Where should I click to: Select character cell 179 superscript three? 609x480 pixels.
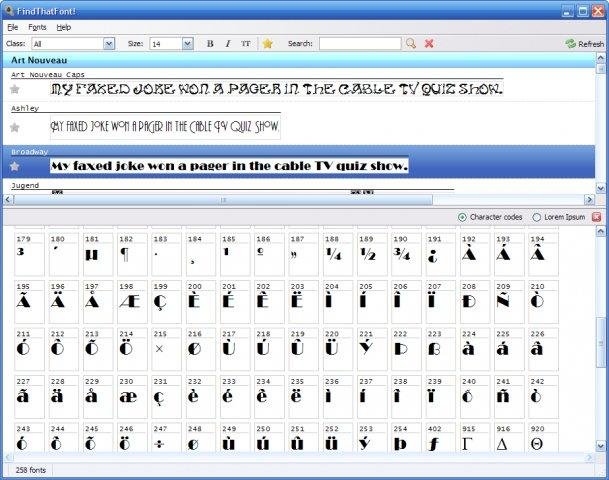30,254
